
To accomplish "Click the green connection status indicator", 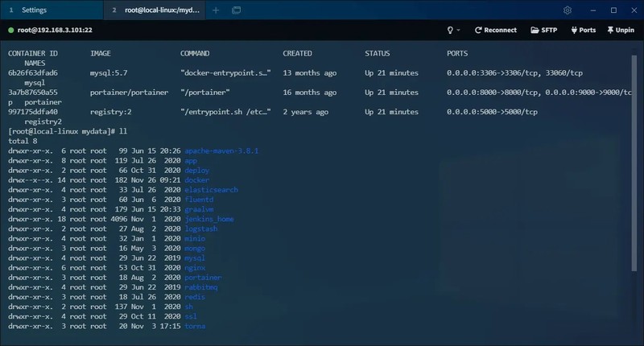I will [x=11, y=30].
